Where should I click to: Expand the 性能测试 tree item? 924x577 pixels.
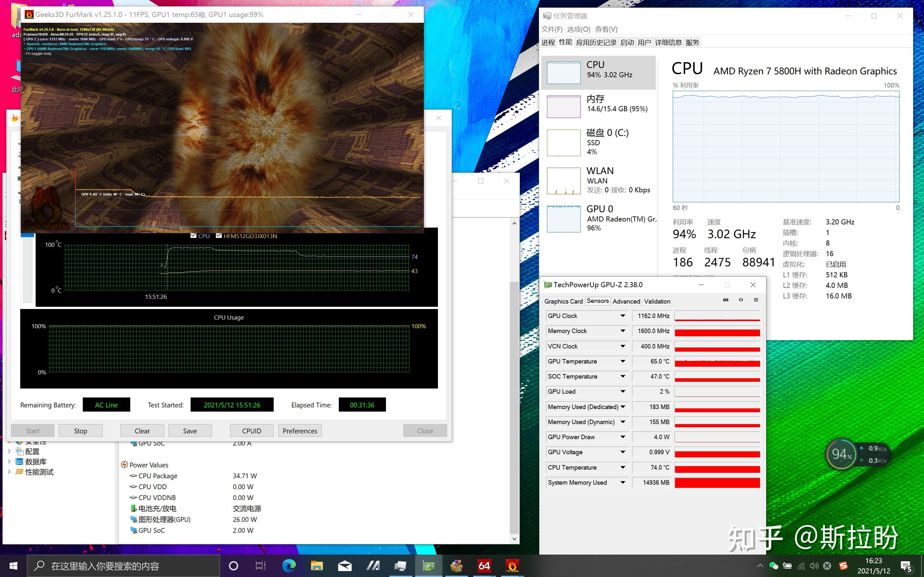[10, 472]
